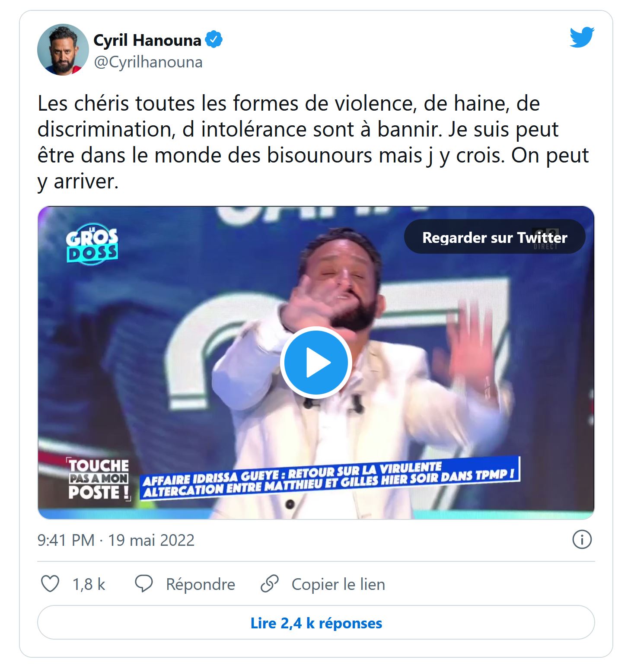Click the heart like icon
The width and height of the screenshot is (631, 672).
pyautogui.click(x=50, y=584)
